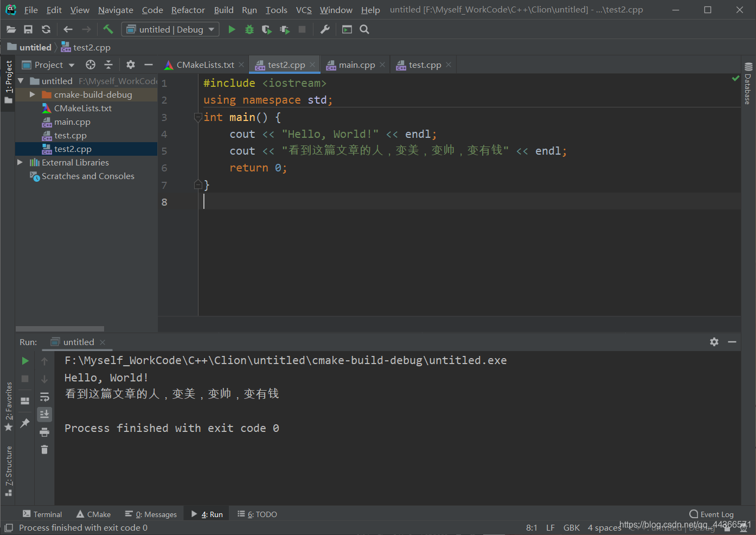Open Settings via the wrench toolbar icon

[x=325, y=29]
